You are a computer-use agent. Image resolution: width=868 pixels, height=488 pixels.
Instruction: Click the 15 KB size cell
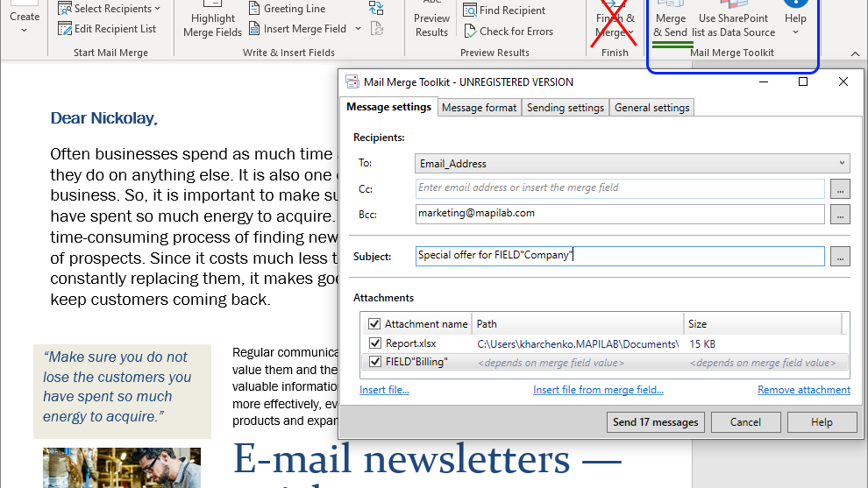[702, 344]
